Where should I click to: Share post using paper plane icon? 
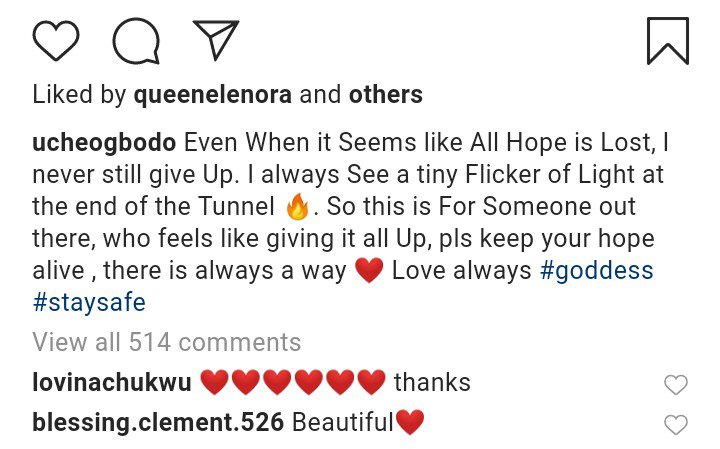click(x=214, y=41)
